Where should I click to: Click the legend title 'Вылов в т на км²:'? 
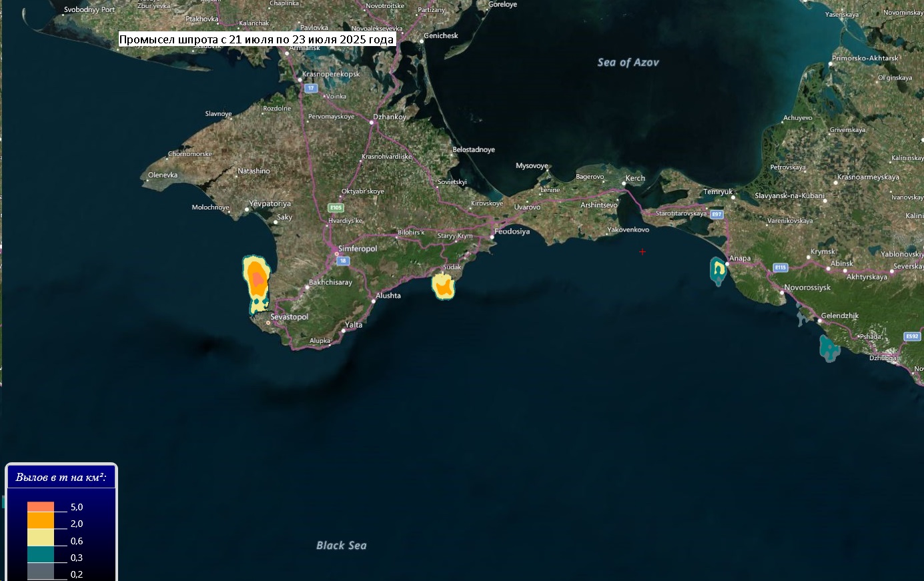pos(61,478)
